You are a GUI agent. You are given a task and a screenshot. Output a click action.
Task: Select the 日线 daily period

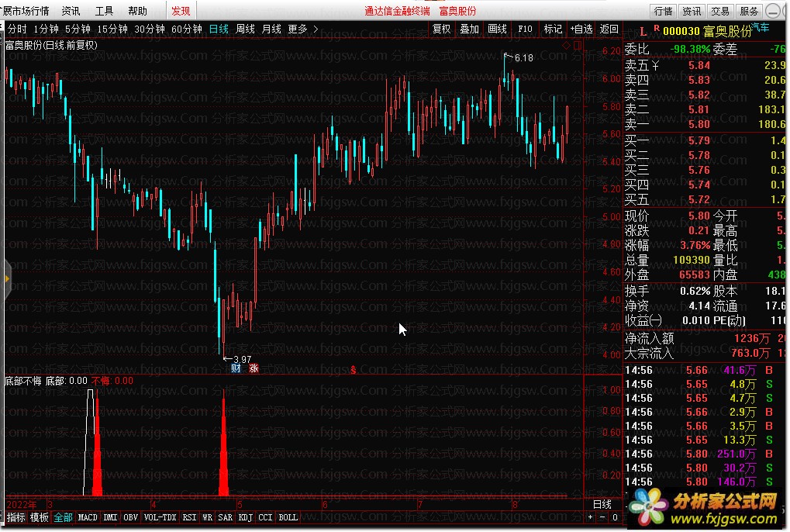[219, 29]
